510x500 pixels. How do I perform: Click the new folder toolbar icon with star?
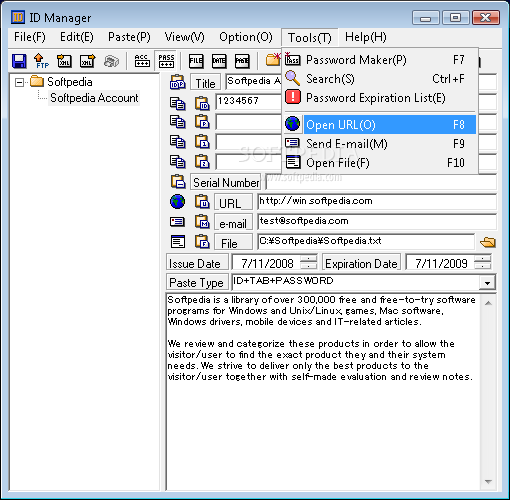[273, 59]
